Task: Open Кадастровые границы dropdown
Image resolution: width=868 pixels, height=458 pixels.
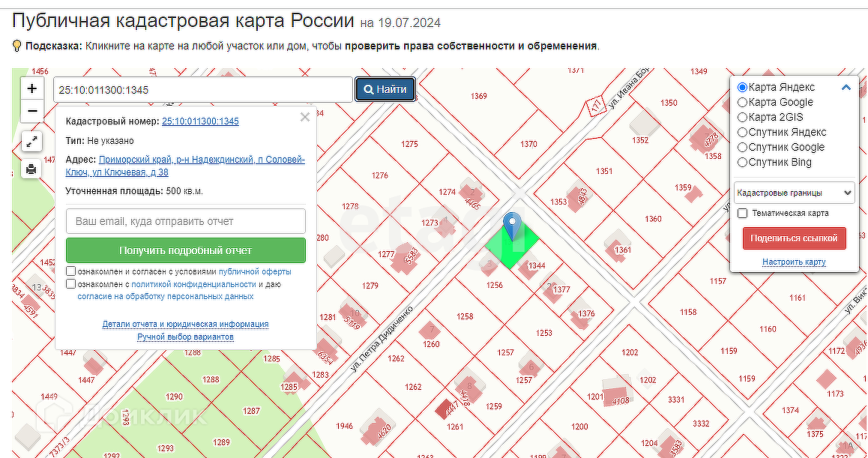Action: [794, 193]
